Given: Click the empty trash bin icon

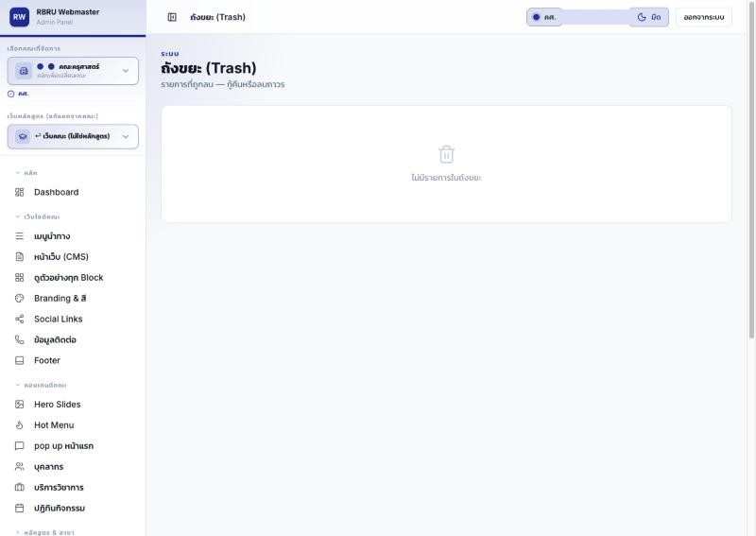Looking at the screenshot, I should [446, 154].
